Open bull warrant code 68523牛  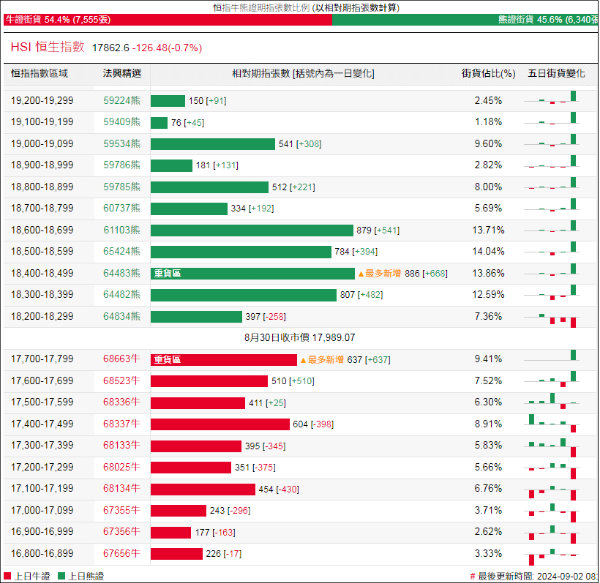[122, 381]
